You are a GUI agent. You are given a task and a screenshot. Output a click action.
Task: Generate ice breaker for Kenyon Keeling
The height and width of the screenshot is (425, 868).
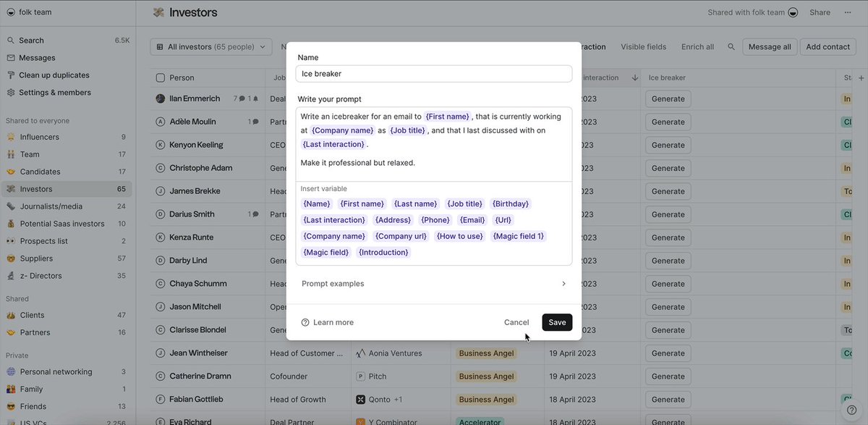point(668,145)
